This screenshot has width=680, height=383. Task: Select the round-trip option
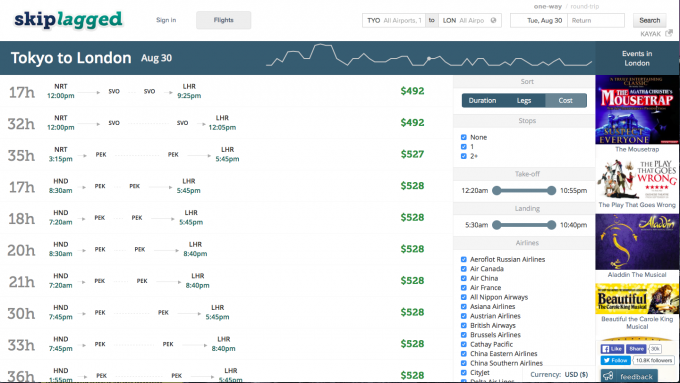[585, 7]
